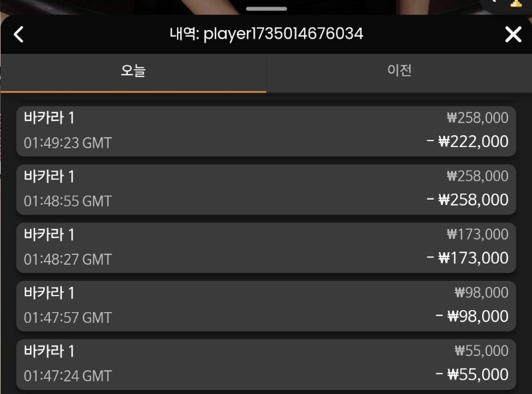Open the 01:48:55 GMT 바카라 1 entry
This screenshot has width=532, height=394.
pyautogui.click(x=266, y=190)
